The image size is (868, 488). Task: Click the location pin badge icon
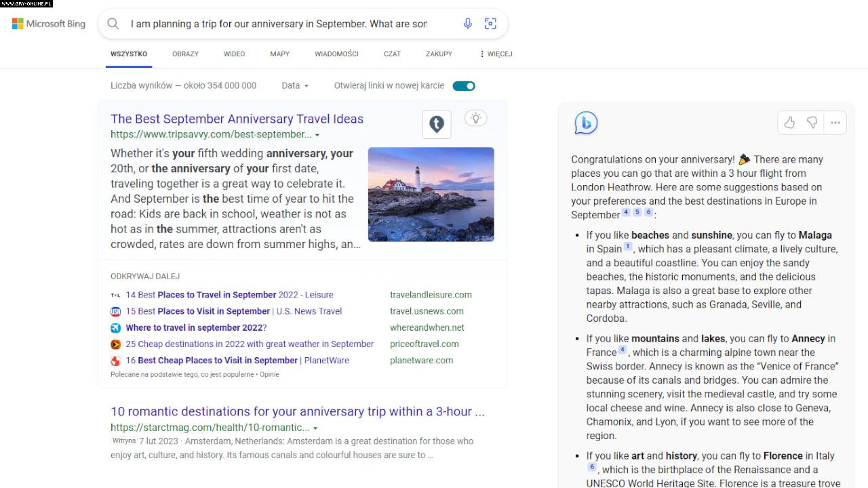coord(437,124)
